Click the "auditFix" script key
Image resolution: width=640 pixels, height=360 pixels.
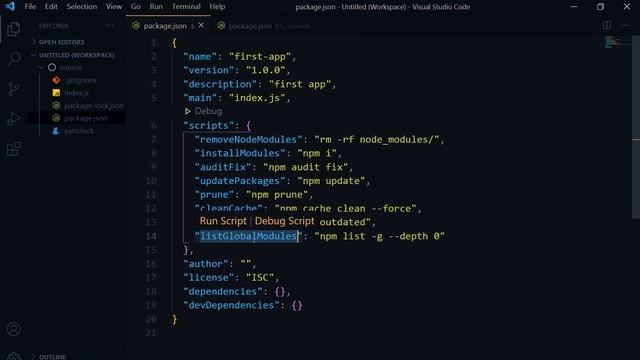click(x=222, y=167)
